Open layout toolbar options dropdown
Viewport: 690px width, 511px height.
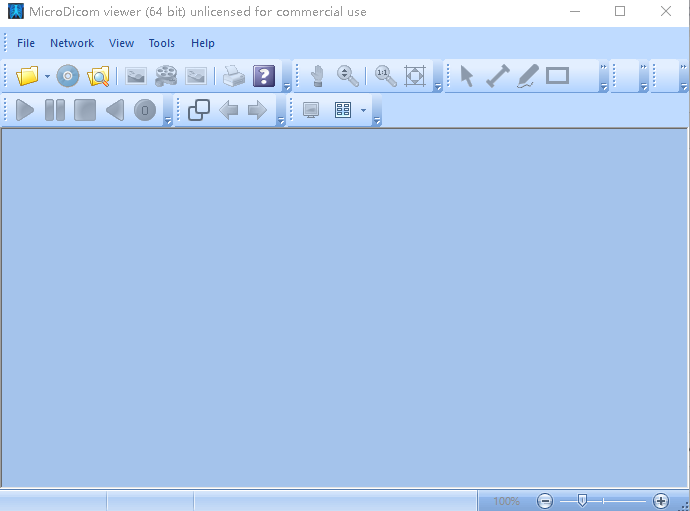tap(377, 120)
